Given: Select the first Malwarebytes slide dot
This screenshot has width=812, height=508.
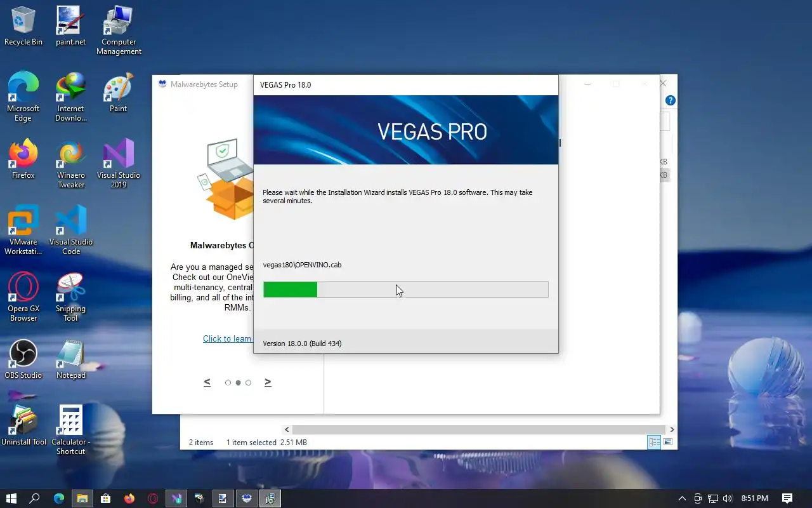Looking at the screenshot, I should click(228, 383).
